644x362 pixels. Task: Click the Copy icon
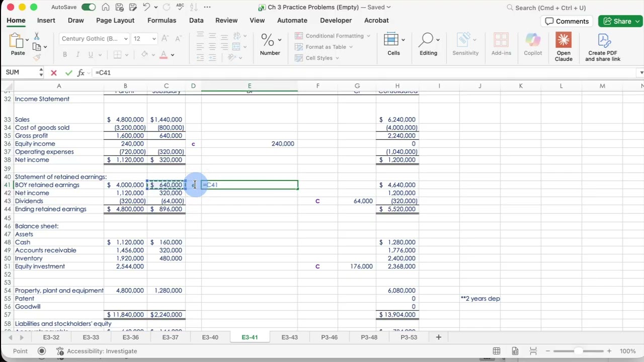(x=37, y=47)
